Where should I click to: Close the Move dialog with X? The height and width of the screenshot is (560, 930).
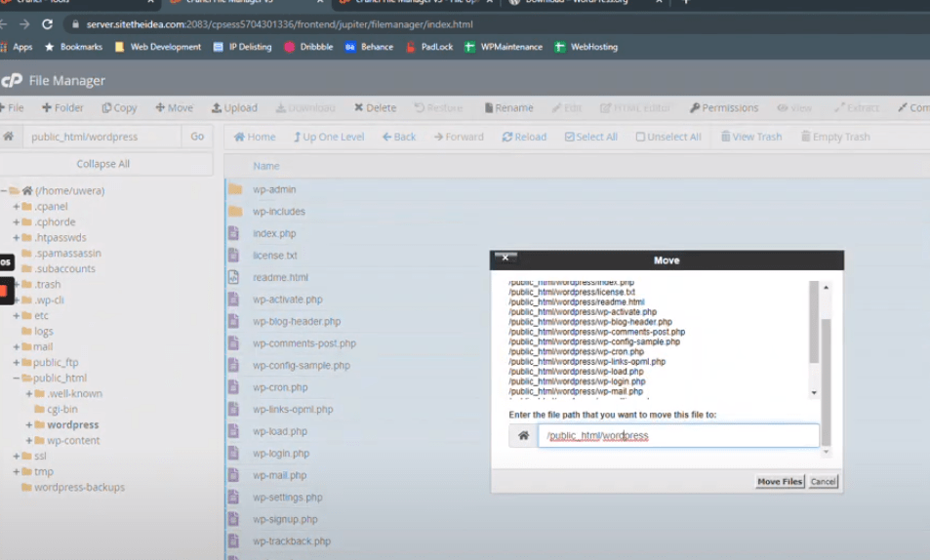[x=505, y=258]
